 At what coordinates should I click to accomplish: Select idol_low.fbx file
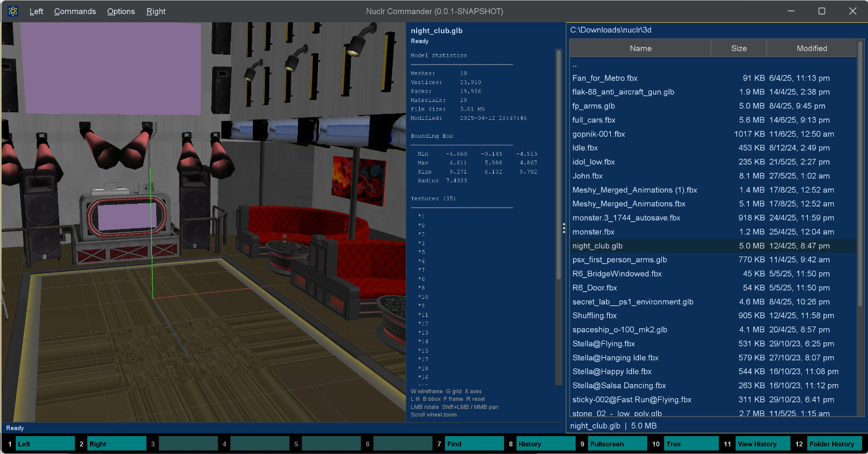click(713, 162)
